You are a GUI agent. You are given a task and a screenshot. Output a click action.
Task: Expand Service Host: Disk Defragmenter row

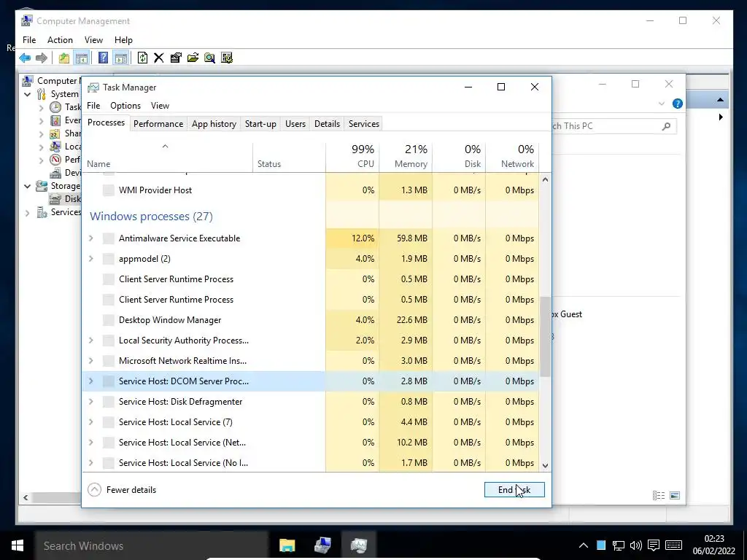click(91, 402)
